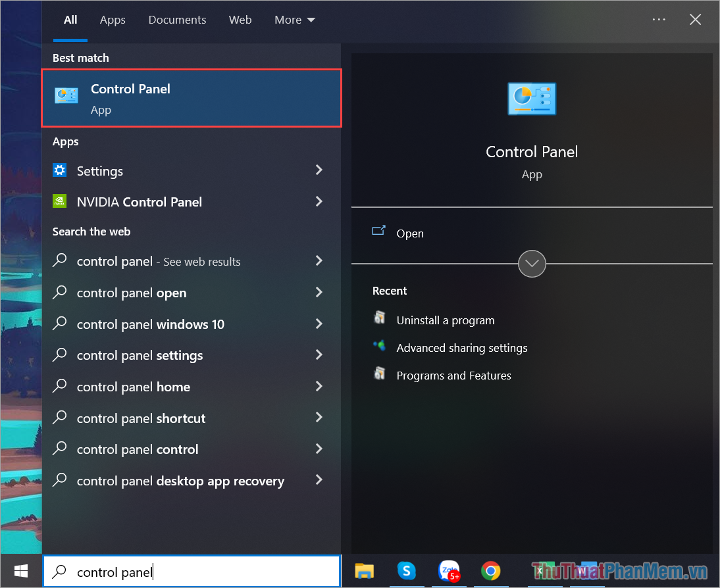Open Zalo from the taskbar
Image resolution: width=720 pixels, height=588 pixels.
[448, 571]
